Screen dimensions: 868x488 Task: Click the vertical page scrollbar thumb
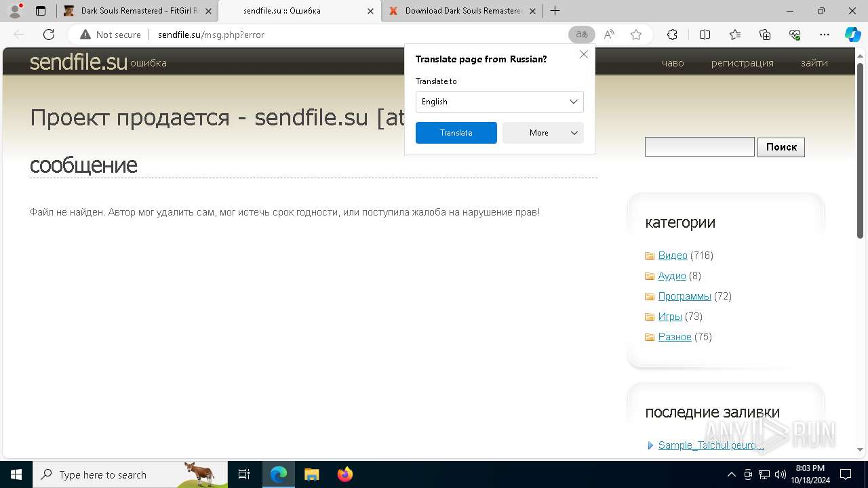[x=860, y=150]
